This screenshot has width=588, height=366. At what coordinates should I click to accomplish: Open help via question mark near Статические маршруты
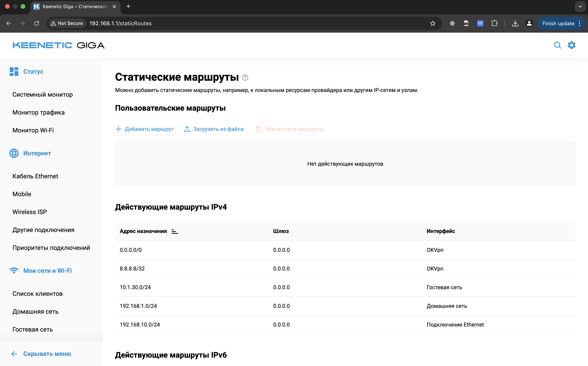pyautogui.click(x=245, y=78)
